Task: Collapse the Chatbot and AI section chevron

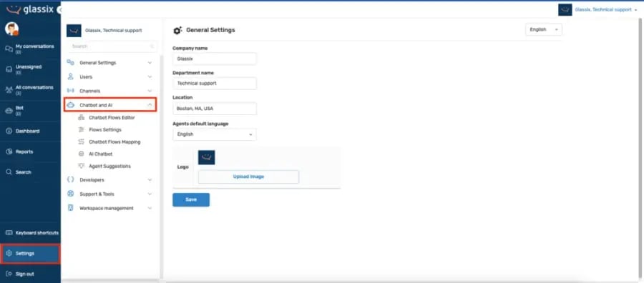Action: (x=150, y=105)
